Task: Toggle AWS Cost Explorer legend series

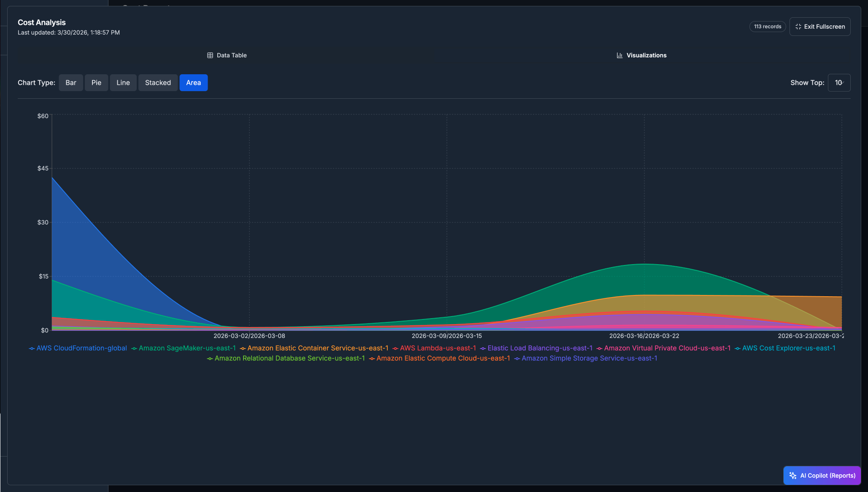Action: pyautogui.click(x=788, y=348)
